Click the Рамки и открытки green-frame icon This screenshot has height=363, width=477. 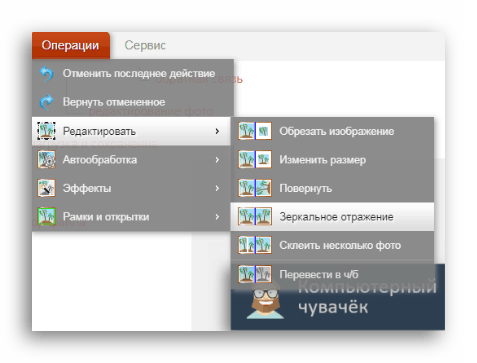[x=46, y=217]
